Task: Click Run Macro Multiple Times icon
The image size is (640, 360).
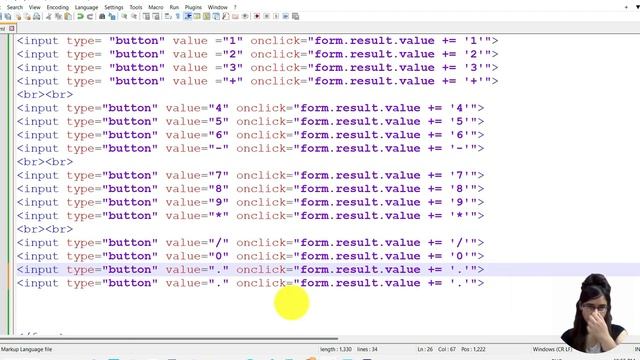Action: tap(286, 16)
